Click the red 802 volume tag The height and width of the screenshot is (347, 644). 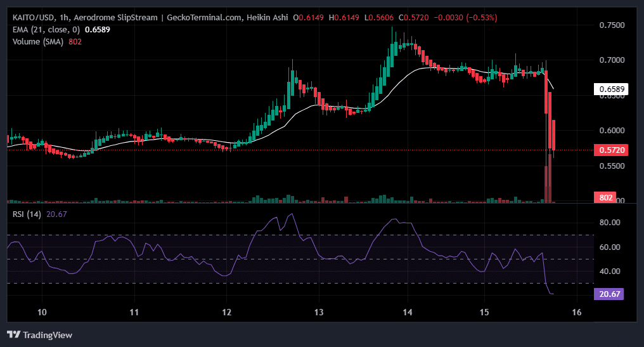[605, 197]
